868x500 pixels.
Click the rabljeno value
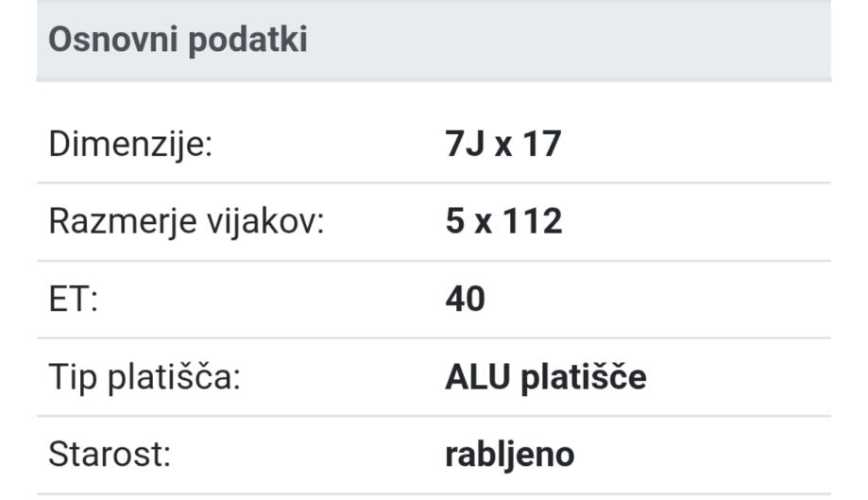(510, 455)
